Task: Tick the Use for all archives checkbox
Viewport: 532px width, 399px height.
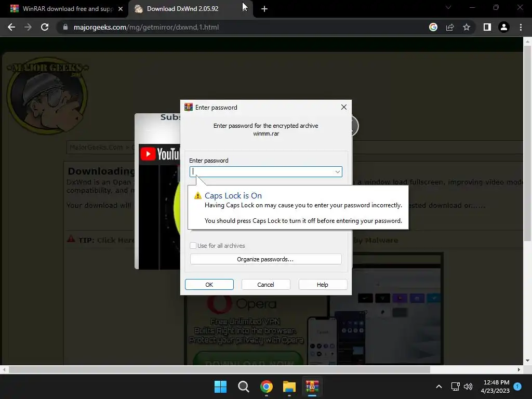Action: coord(193,246)
